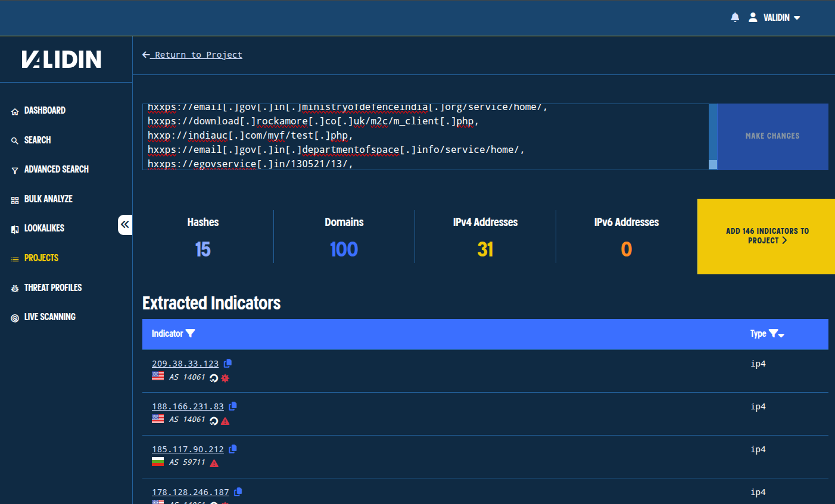
Task: Click AS 14061 under 209.38.33.123
Action: [187, 377]
